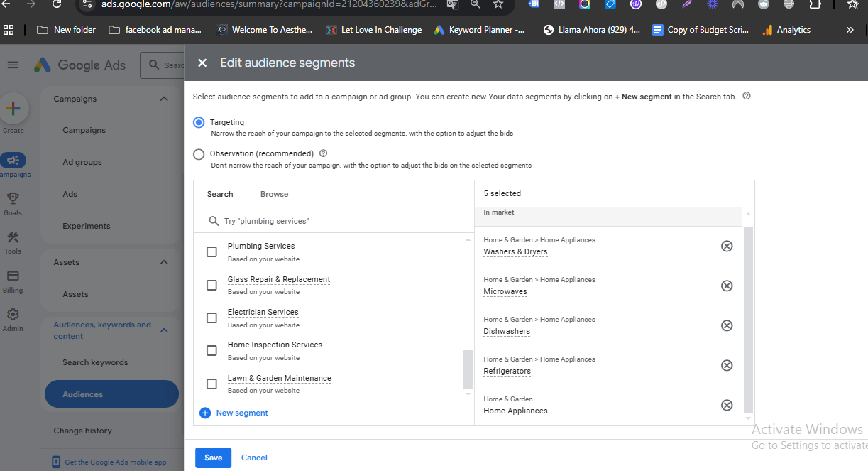
Task: Show more bookmarks chevron
Action: 850,30
